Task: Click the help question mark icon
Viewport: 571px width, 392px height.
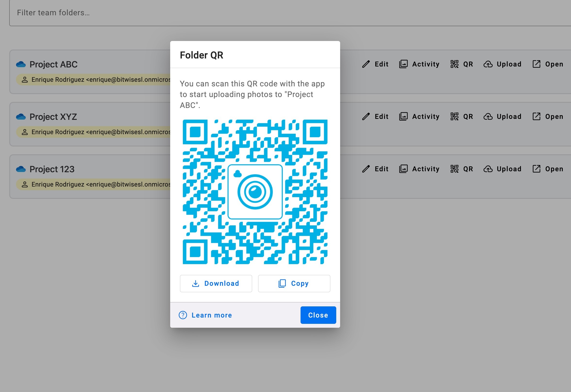Action: tap(183, 315)
